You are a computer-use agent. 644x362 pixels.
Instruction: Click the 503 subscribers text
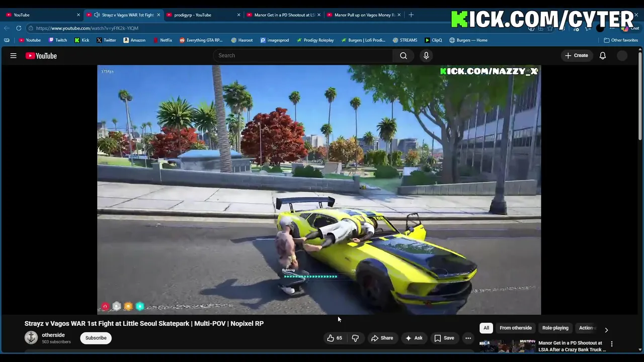(56, 342)
